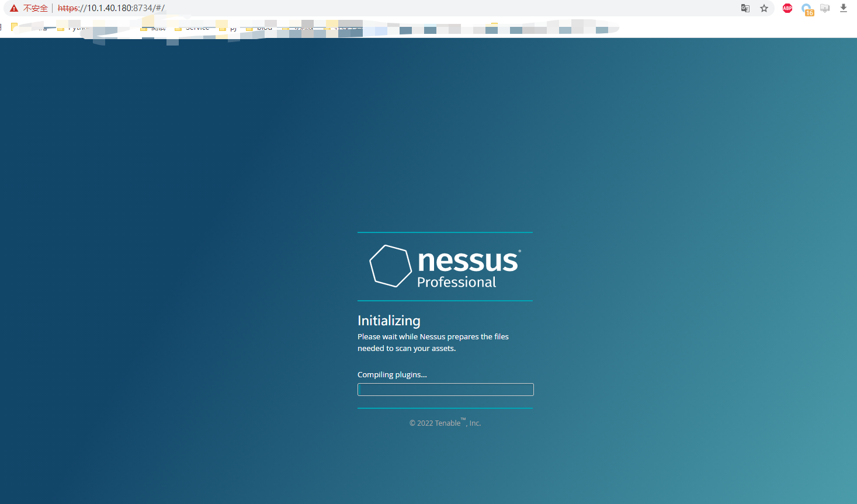Select the address bar URL 10.1.40.180:8734

(111, 8)
